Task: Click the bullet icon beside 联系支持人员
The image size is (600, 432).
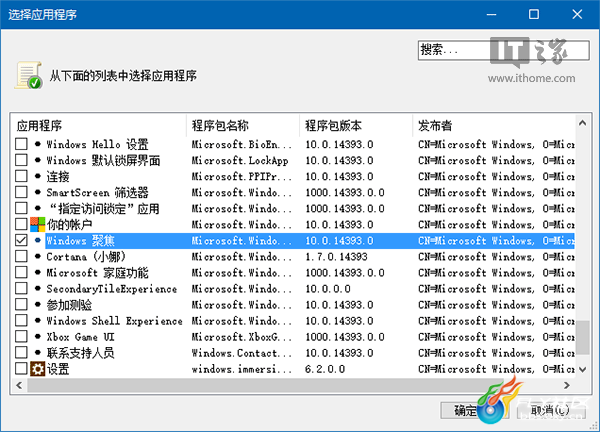Action: 38,353
